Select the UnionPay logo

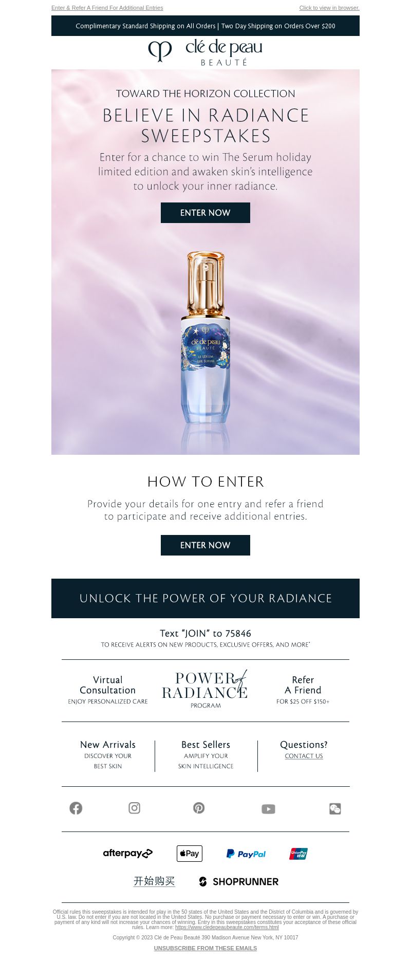pos(298,854)
